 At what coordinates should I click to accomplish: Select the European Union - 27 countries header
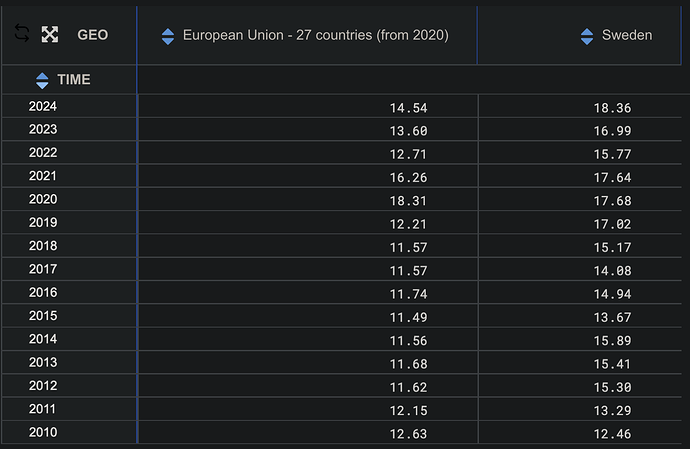click(x=316, y=35)
